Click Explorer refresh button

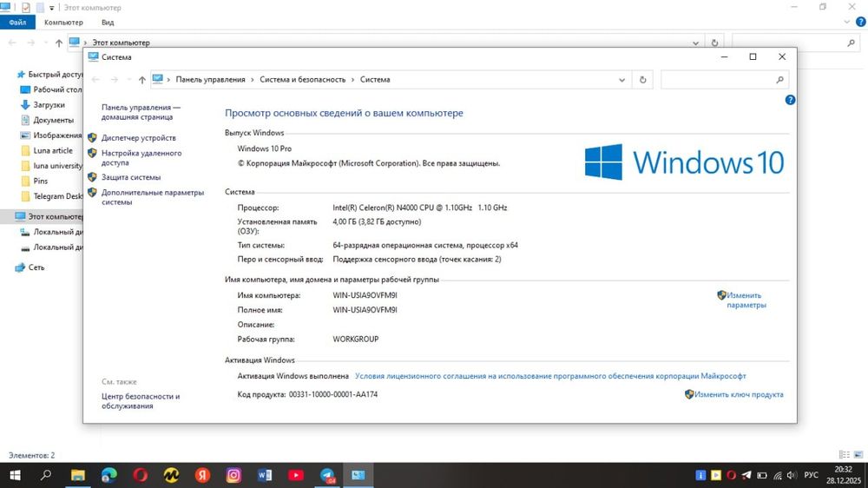click(x=714, y=43)
